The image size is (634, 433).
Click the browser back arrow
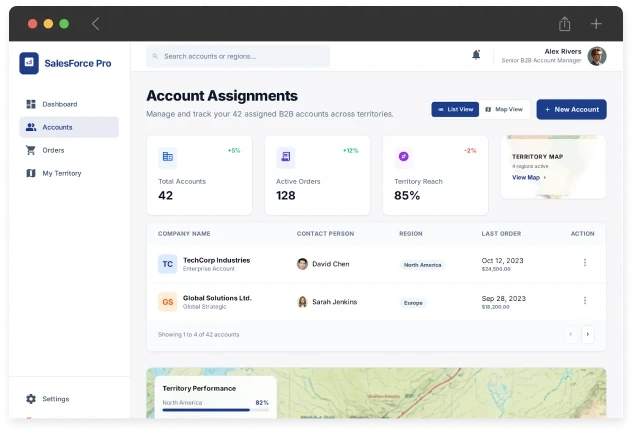(x=95, y=24)
